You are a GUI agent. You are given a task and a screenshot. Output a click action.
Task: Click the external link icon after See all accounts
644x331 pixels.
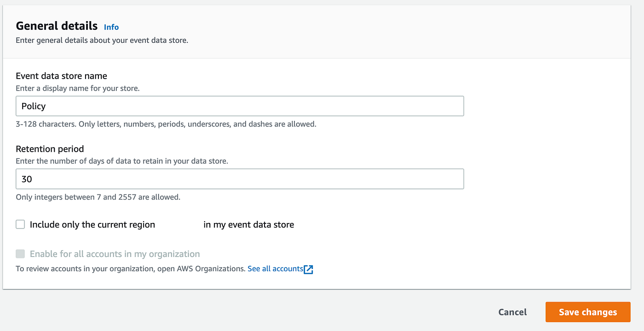[x=309, y=269]
